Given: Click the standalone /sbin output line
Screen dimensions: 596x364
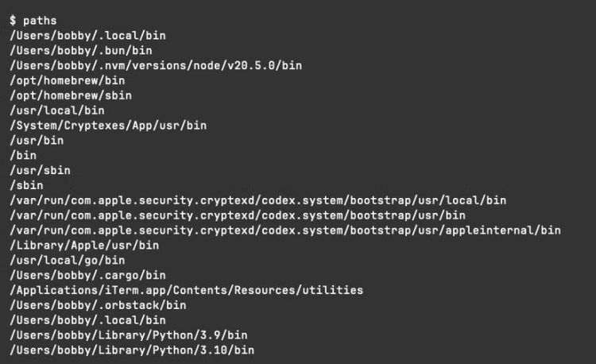Looking at the screenshot, I should [x=26, y=185].
